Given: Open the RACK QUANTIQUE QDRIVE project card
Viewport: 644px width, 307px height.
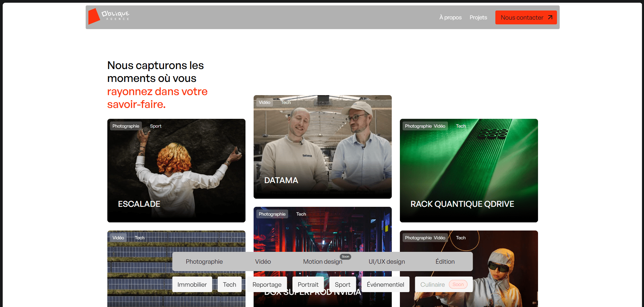Looking at the screenshot, I should pos(469,171).
